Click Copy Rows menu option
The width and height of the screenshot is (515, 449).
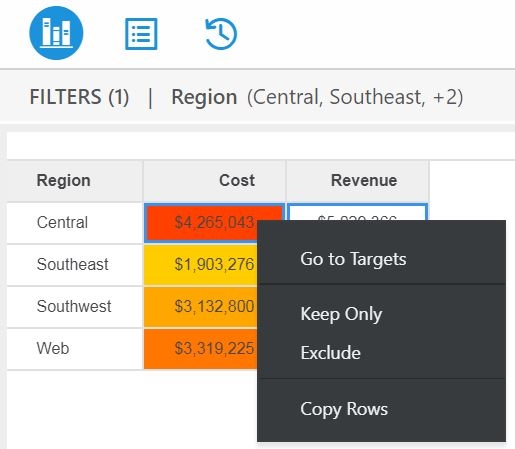pos(344,409)
